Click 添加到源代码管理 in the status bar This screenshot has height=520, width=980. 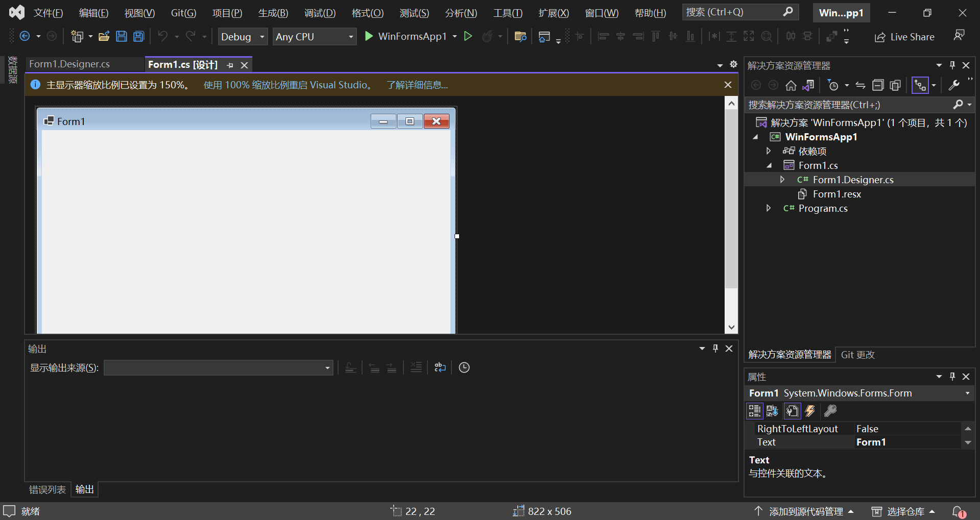(x=807, y=511)
